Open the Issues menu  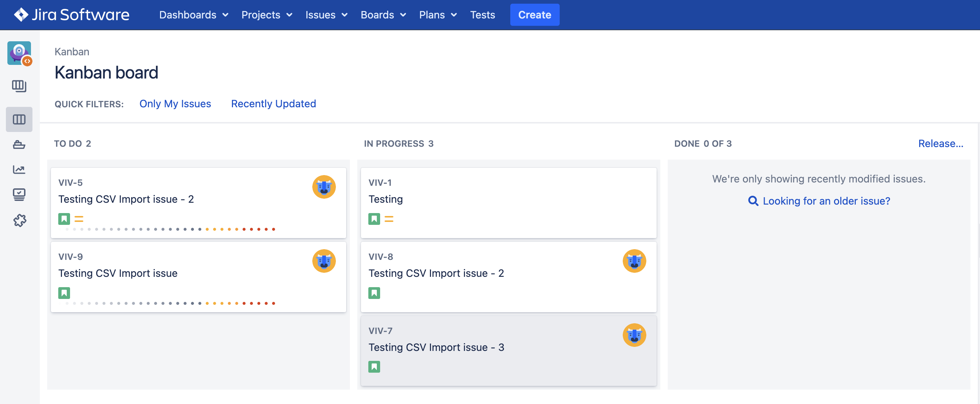(x=326, y=15)
